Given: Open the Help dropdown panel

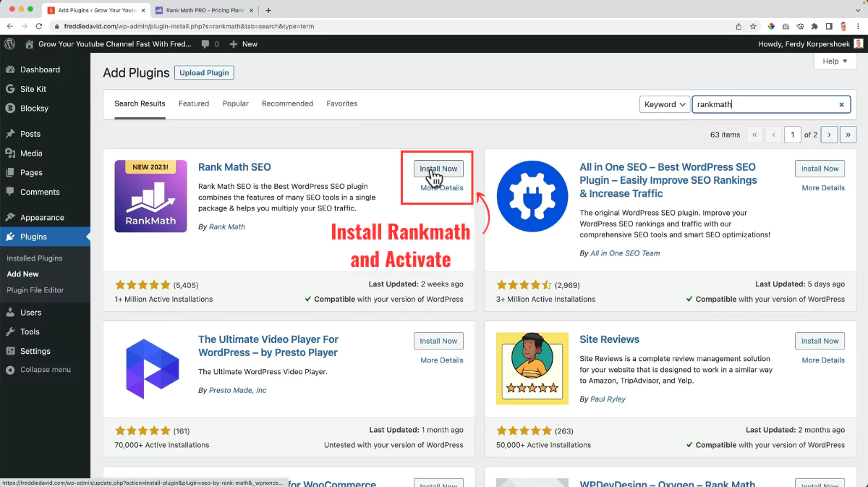Looking at the screenshot, I should (835, 61).
